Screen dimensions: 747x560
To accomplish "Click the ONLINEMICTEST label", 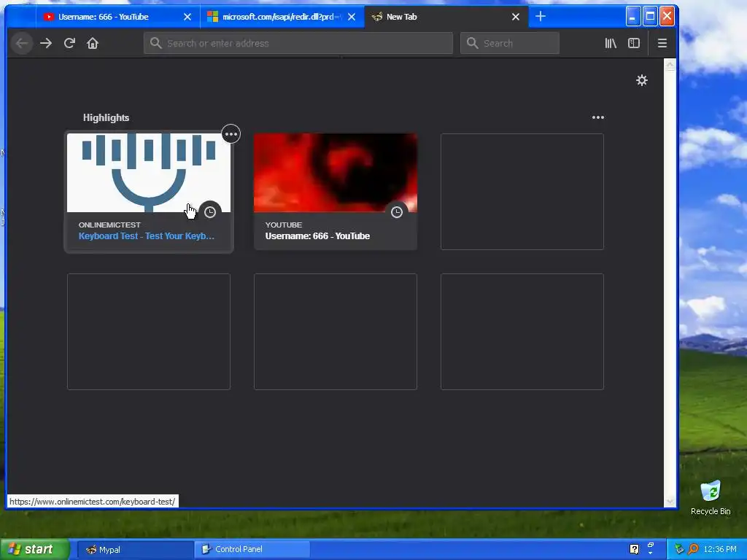I will coord(109,225).
